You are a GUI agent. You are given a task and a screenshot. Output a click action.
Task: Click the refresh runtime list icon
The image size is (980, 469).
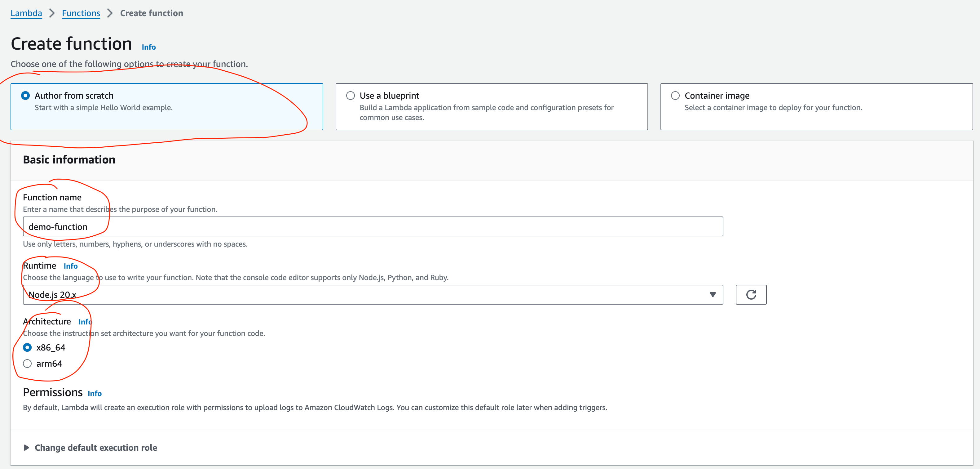[x=751, y=295]
